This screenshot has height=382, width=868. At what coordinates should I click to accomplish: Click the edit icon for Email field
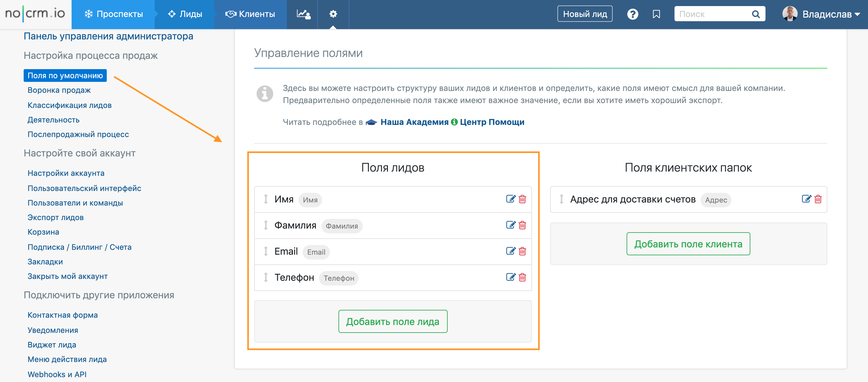pos(510,251)
